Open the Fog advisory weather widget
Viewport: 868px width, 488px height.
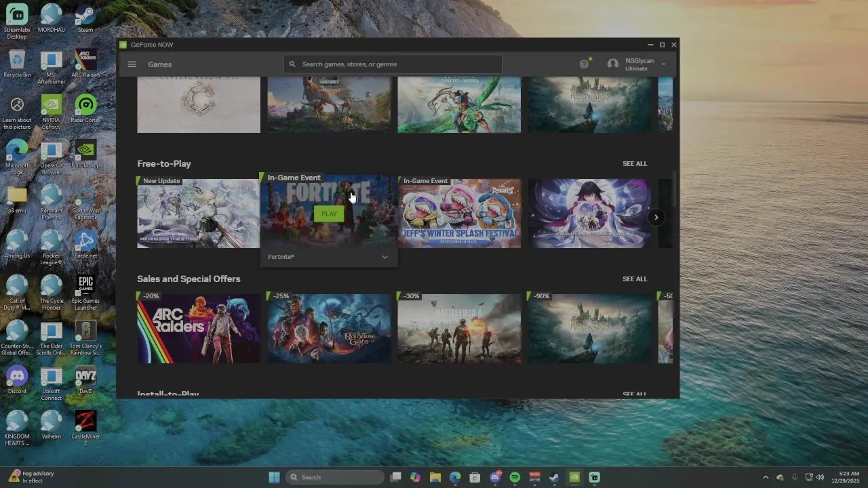pyautogui.click(x=32, y=477)
